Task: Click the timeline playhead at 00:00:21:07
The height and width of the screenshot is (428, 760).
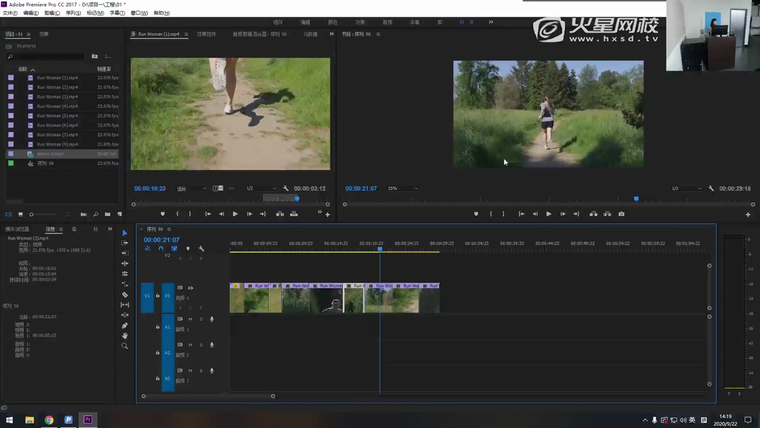Action: pyautogui.click(x=380, y=249)
